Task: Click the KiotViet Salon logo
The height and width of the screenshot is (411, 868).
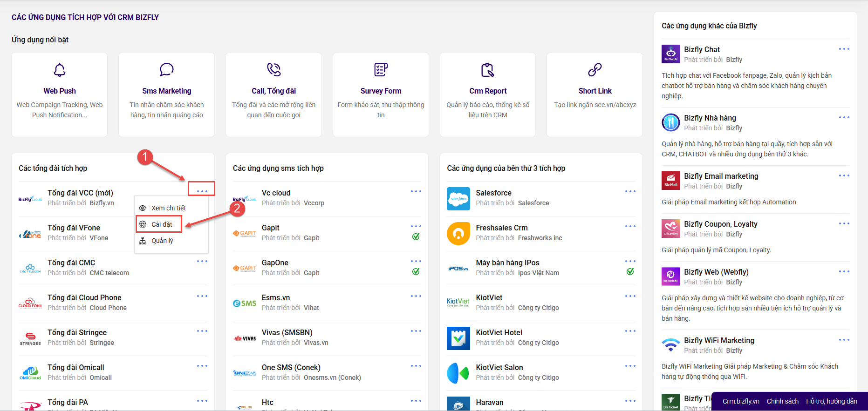Action: point(458,373)
